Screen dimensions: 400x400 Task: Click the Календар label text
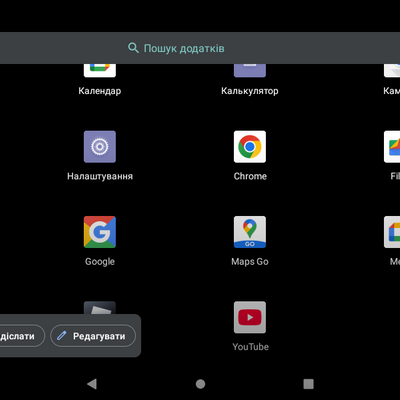(100, 91)
